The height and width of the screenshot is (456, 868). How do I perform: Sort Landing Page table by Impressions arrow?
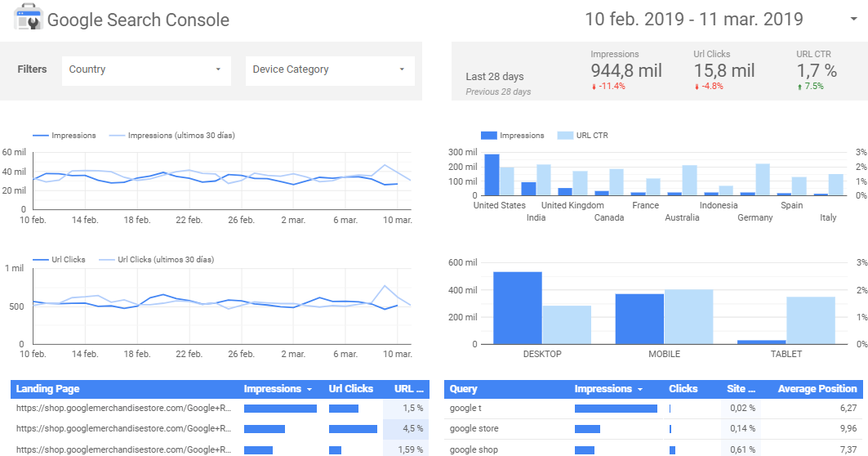point(309,390)
